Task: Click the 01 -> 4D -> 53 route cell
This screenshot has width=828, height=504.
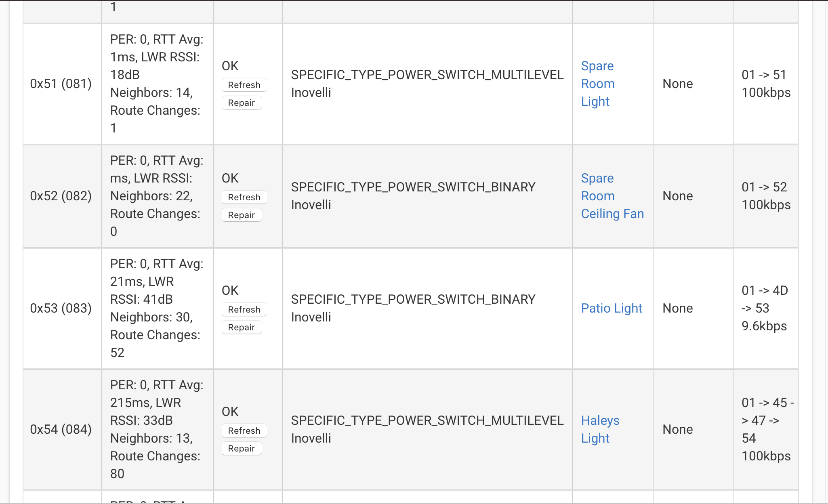Action: 766,309
